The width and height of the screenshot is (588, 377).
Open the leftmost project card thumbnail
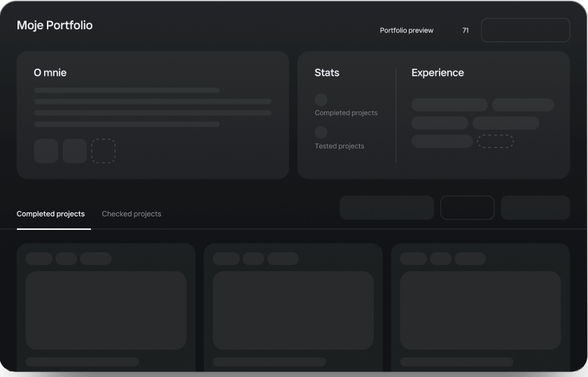click(106, 310)
